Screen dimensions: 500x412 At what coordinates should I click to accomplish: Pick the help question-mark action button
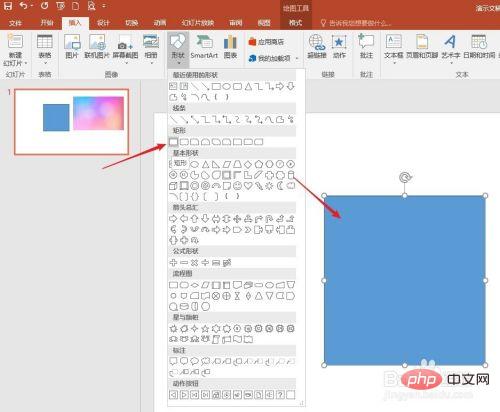click(x=280, y=395)
